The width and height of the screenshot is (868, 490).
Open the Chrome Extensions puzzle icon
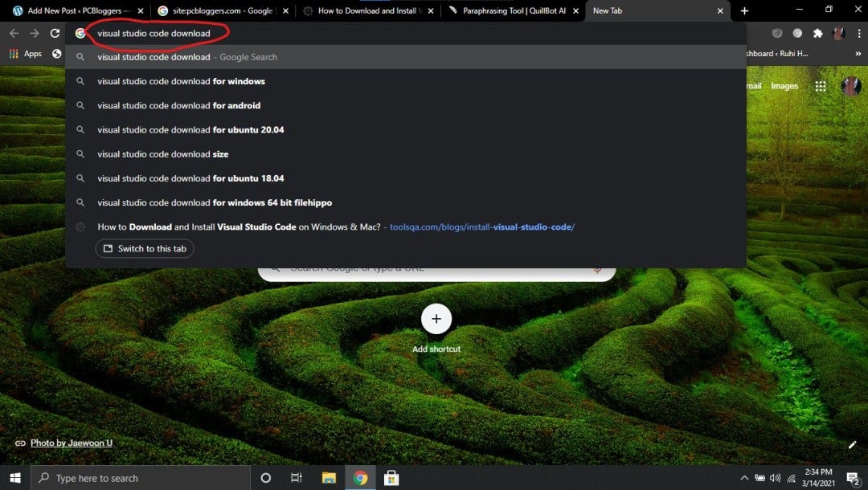tap(818, 33)
